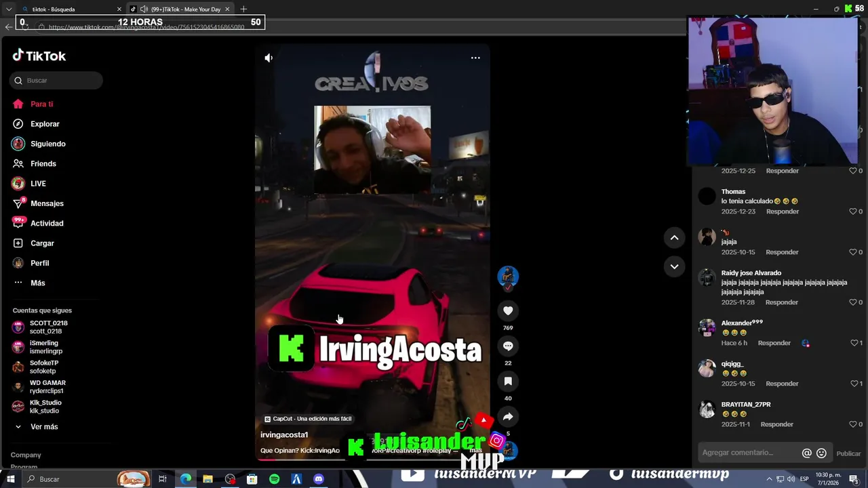Viewport: 868px width, 488px height.
Task: Focus the Buscar search field in TikTok
Action: coord(56,81)
